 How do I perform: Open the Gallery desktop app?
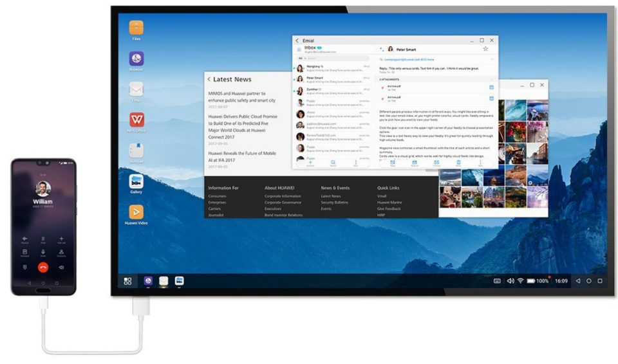136,181
